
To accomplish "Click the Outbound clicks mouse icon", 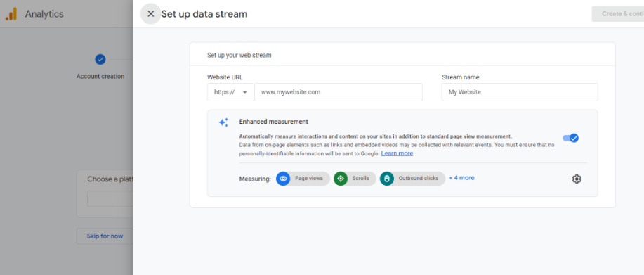I will (x=387, y=179).
